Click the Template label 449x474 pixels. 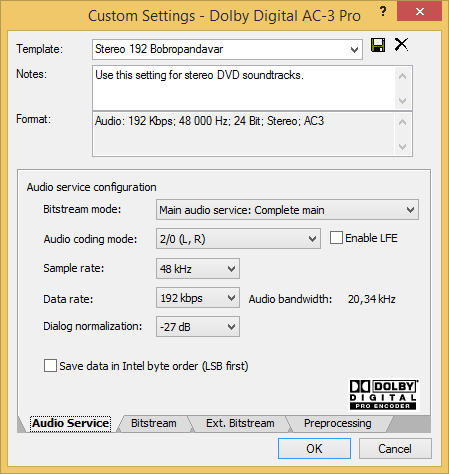click(39, 49)
